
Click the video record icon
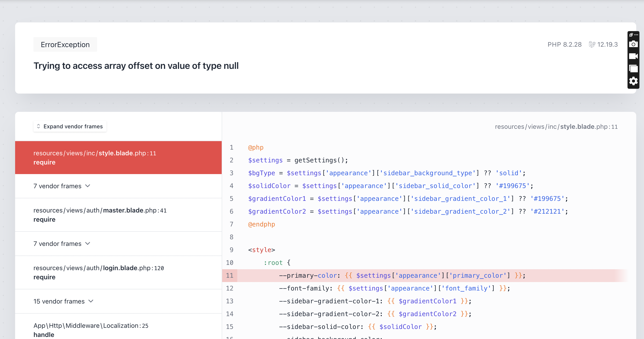click(x=633, y=56)
